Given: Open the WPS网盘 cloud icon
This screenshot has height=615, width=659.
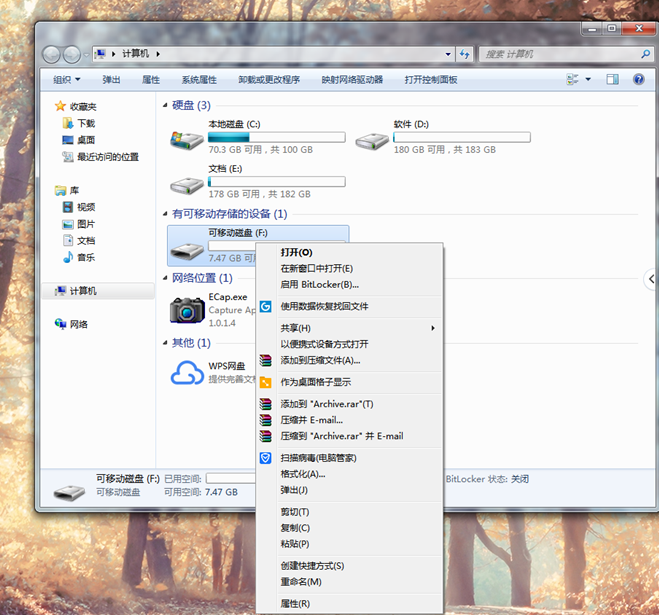Looking at the screenshot, I should coord(186,373).
